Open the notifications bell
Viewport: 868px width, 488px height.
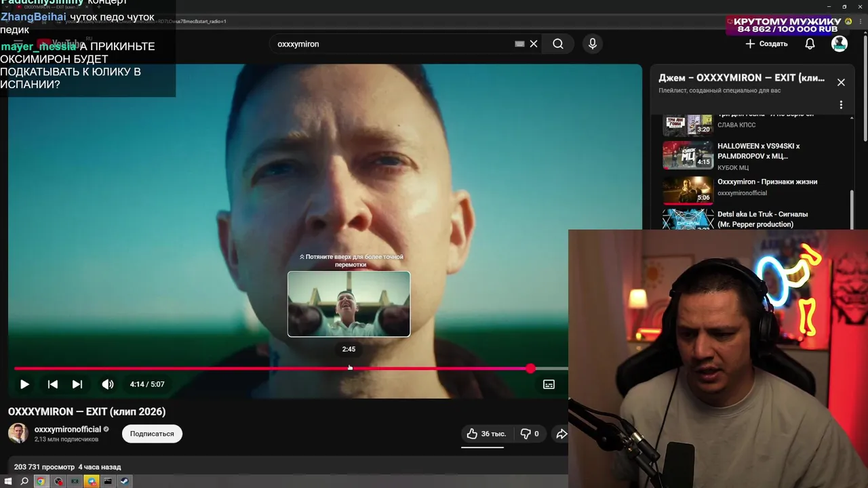coord(810,44)
